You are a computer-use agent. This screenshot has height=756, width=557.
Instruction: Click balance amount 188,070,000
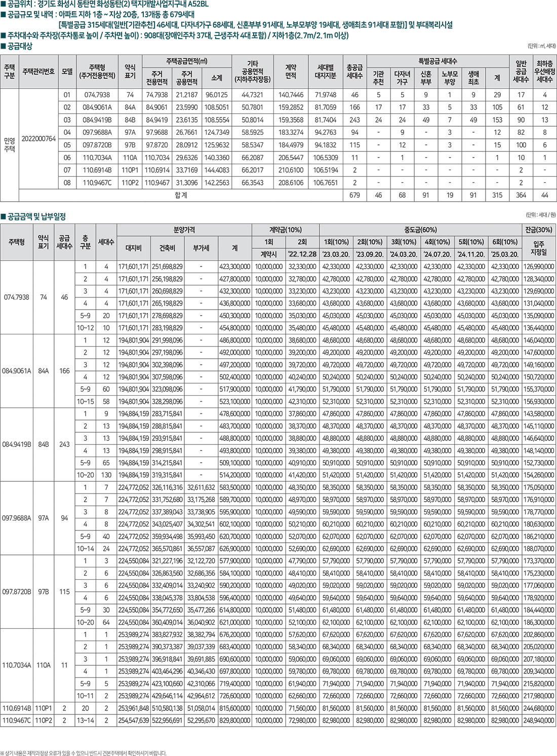pos(539,549)
